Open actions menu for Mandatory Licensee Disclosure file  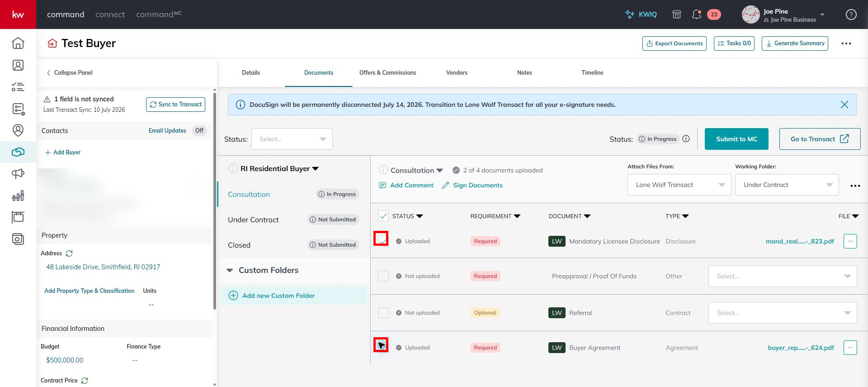(x=850, y=241)
